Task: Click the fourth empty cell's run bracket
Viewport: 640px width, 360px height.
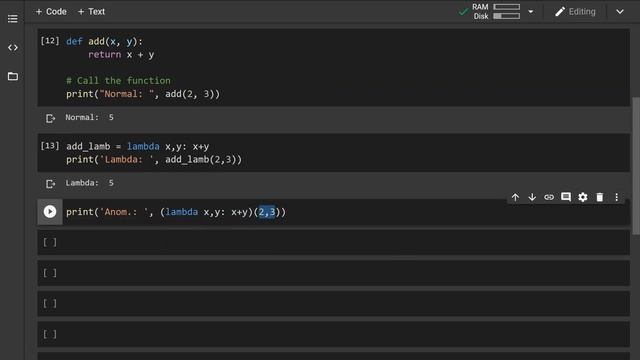Action: pyautogui.click(x=50, y=334)
